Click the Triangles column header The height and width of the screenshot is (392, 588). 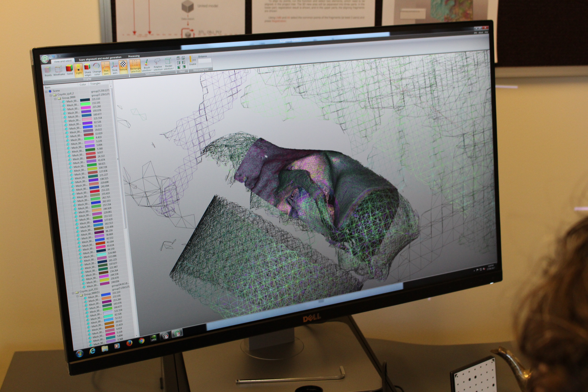pos(95,84)
